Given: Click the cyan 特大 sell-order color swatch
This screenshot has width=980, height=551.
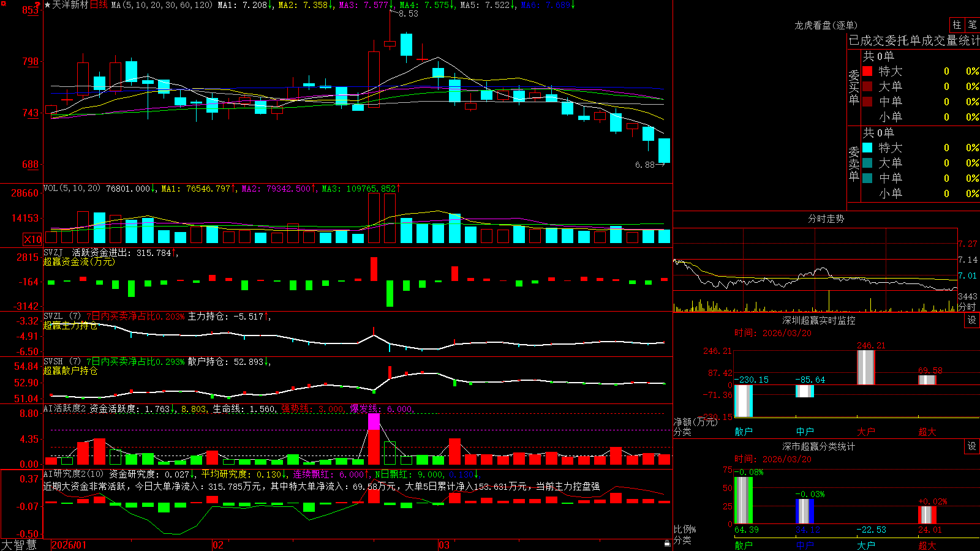Looking at the screenshot, I should point(867,148).
